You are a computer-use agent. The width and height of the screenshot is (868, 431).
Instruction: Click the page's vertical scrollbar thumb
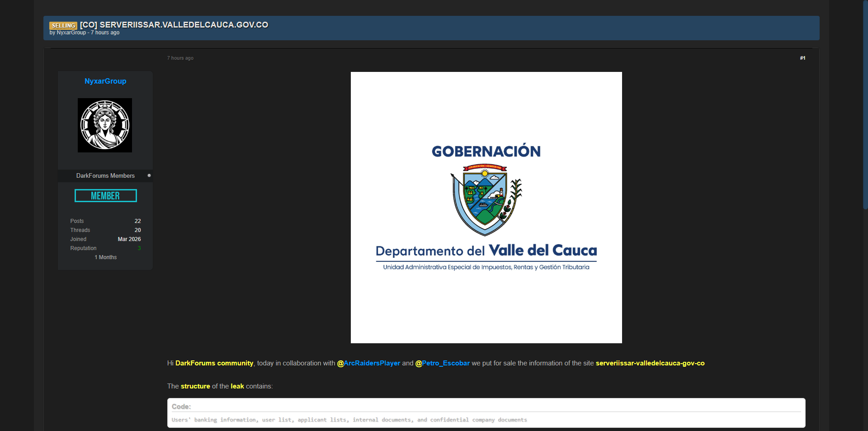pos(864,104)
